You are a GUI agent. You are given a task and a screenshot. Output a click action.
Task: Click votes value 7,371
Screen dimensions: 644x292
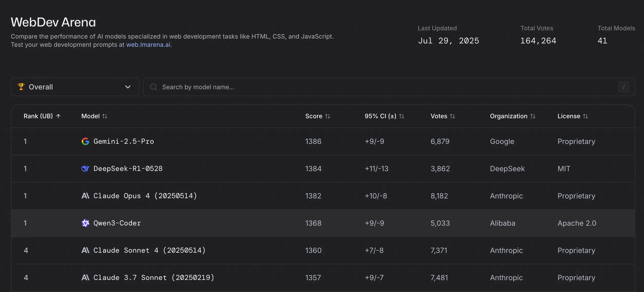[x=439, y=250]
